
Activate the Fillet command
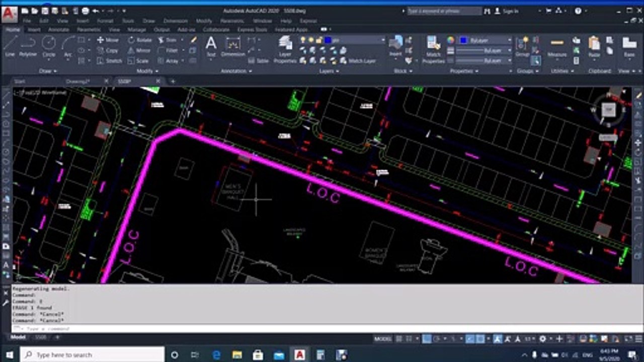tap(168, 50)
